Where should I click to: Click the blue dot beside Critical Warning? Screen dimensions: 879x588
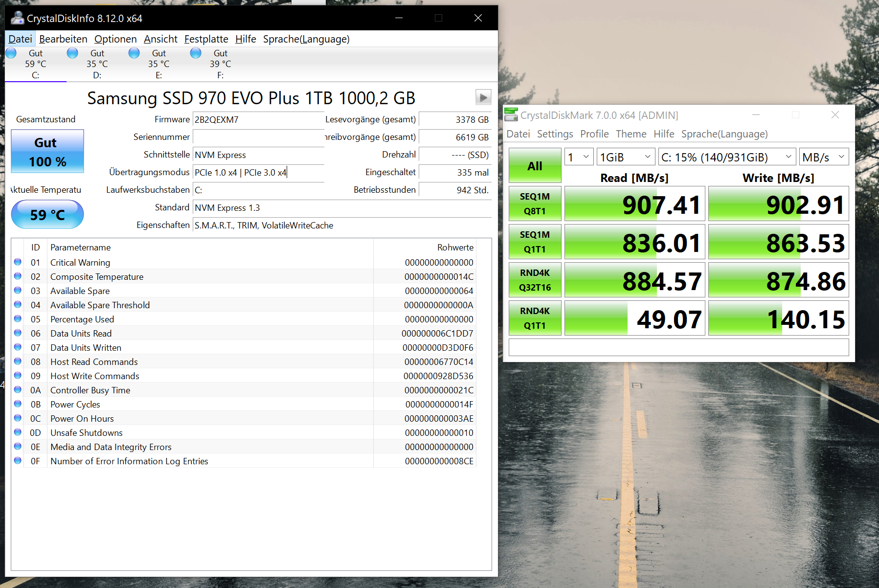point(18,263)
